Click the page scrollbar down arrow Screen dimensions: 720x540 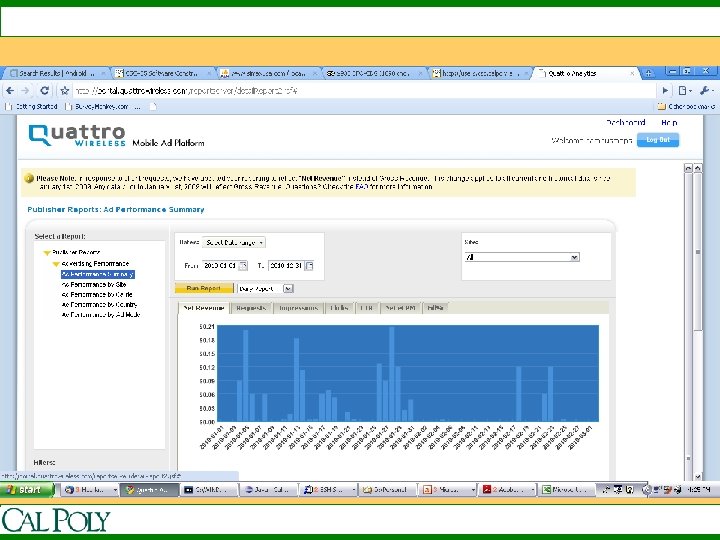coord(698,477)
